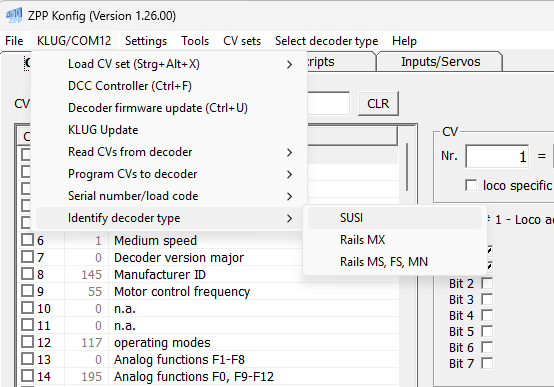Select the Medium speed row text
Image resolution: width=554 pixels, height=387 pixels.
click(155, 241)
